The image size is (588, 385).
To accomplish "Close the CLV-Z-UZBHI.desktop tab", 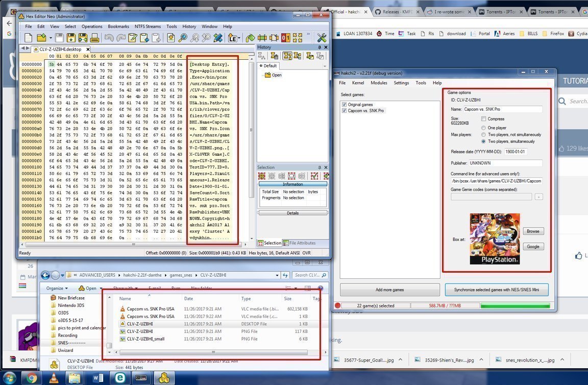I will (88, 49).
